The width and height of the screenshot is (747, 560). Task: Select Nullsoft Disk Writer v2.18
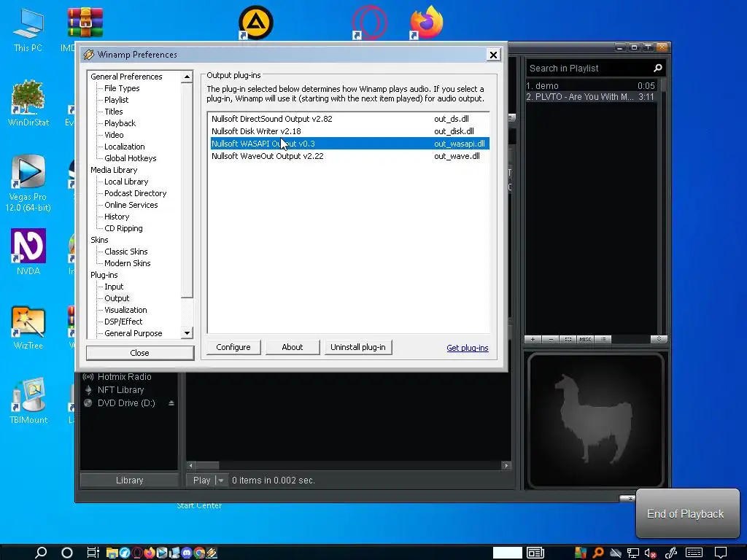coord(349,131)
